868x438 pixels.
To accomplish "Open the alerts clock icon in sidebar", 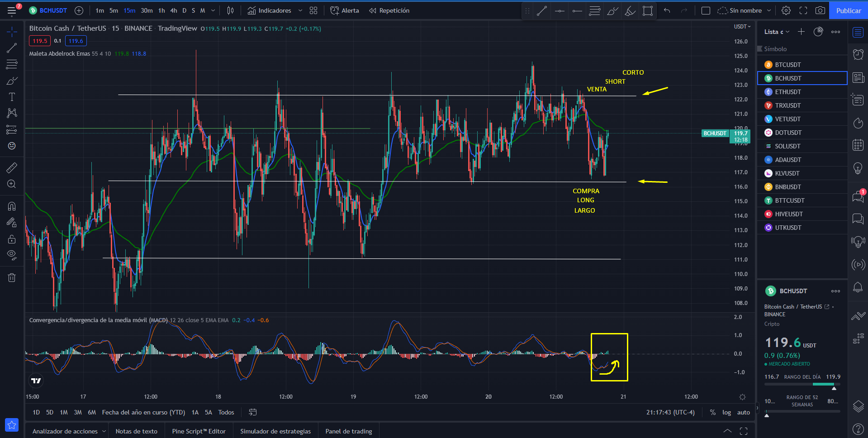I will (x=858, y=54).
